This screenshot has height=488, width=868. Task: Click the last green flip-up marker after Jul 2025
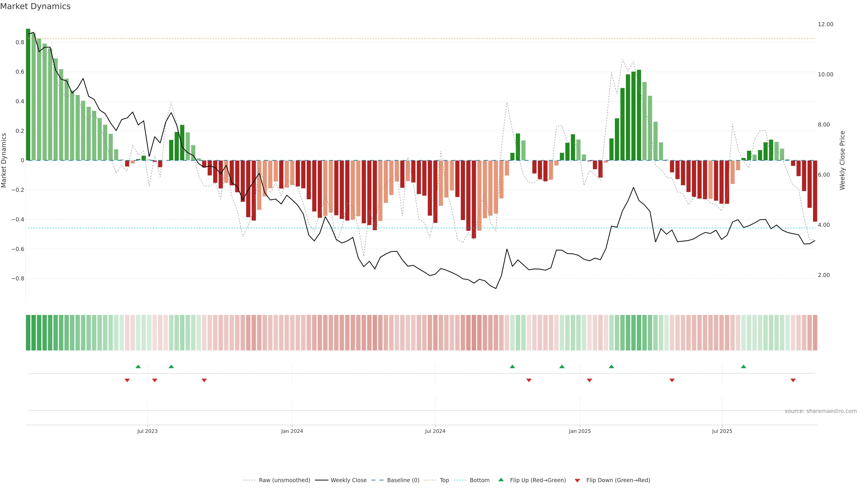coord(743,366)
